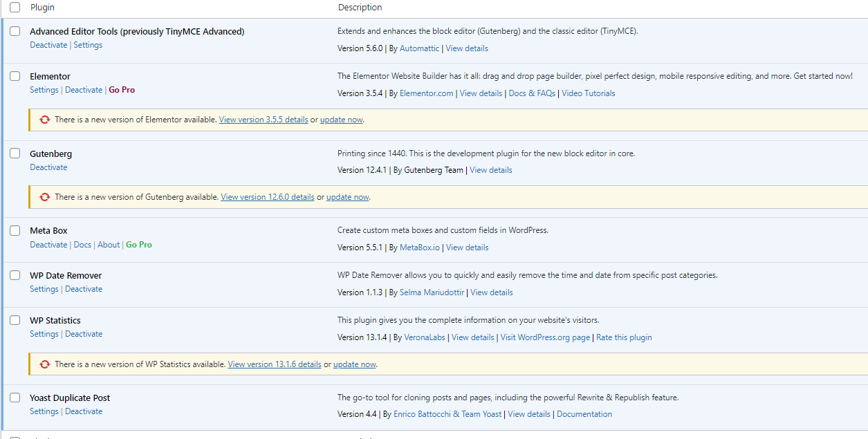Open WP Date Remover Settings
This screenshot has height=439, width=868.
(44, 289)
